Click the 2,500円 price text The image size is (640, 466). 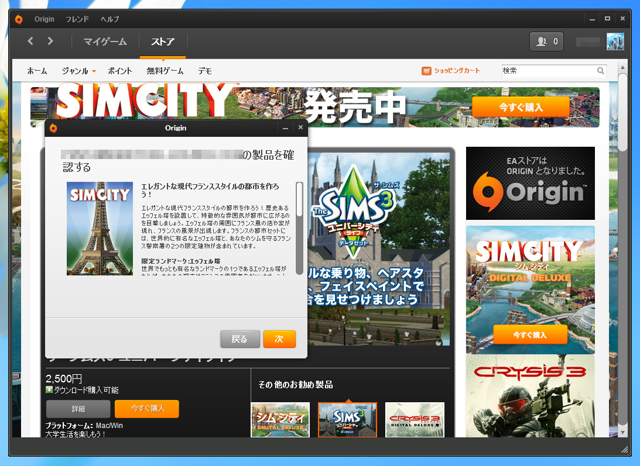point(64,379)
